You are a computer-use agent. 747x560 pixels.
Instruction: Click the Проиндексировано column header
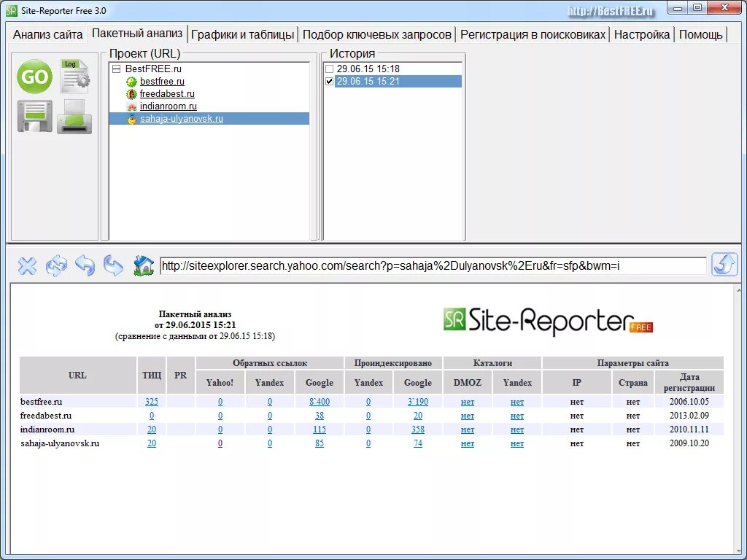[x=393, y=363]
